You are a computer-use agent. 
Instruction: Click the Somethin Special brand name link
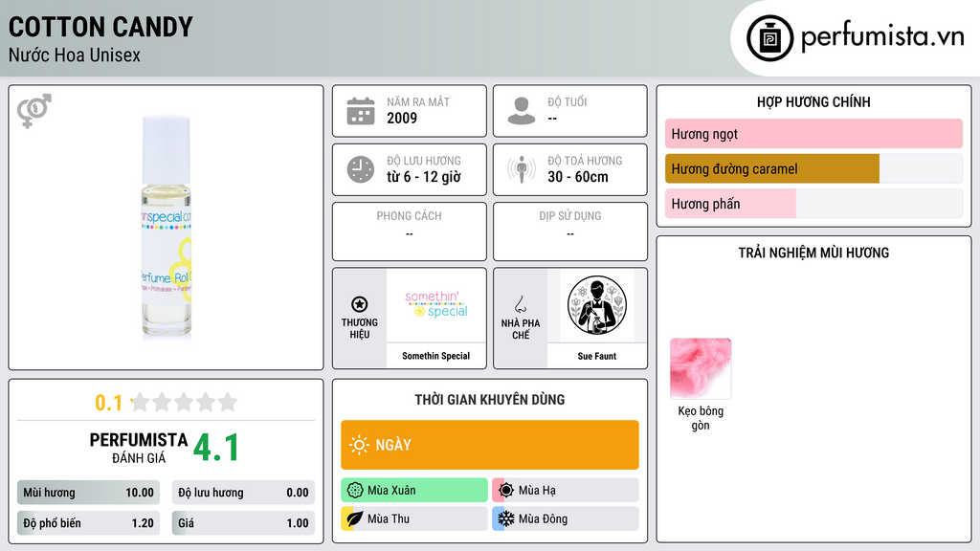(x=435, y=356)
